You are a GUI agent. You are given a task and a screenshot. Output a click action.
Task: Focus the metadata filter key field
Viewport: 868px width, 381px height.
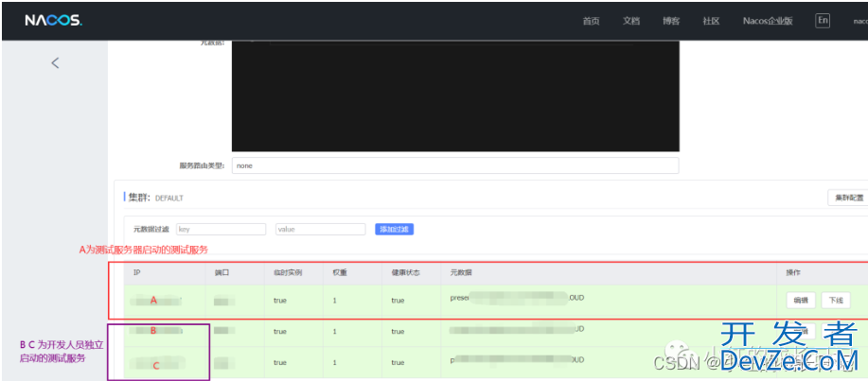tap(221, 229)
